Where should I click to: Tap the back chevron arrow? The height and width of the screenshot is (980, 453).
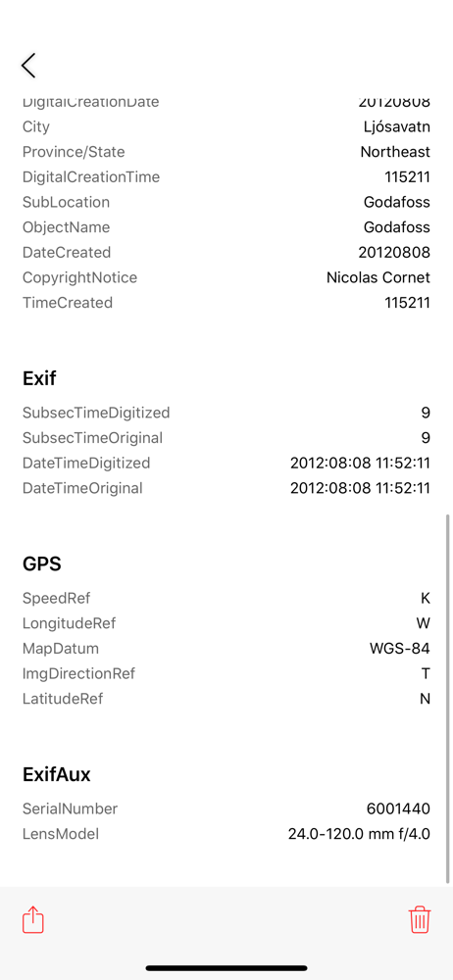[28, 65]
